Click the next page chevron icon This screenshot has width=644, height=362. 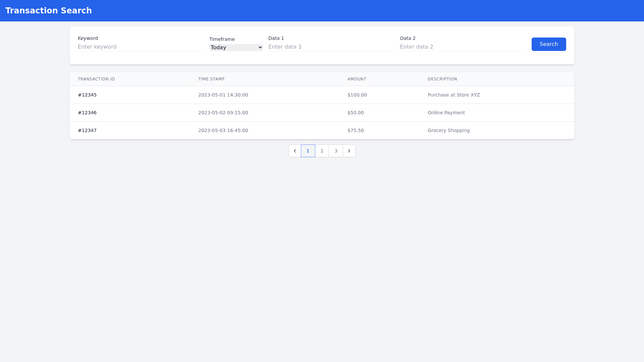pyautogui.click(x=349, y=151)
